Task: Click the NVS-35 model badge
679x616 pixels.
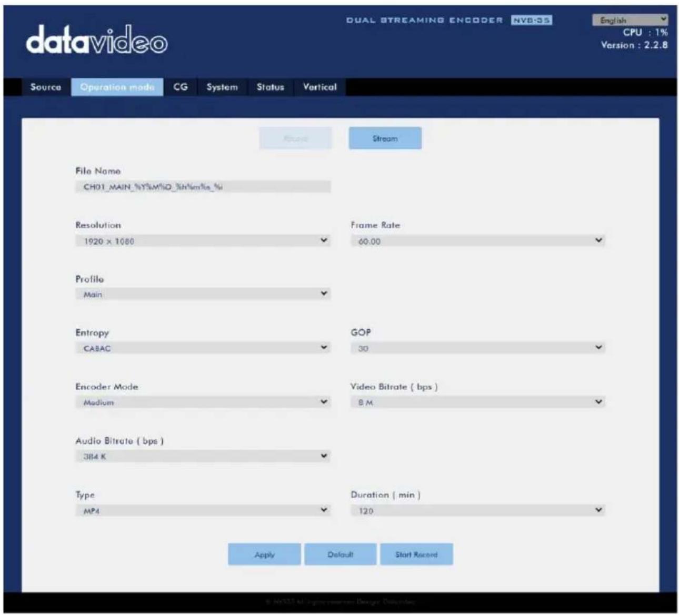Action: pos(531,21)
